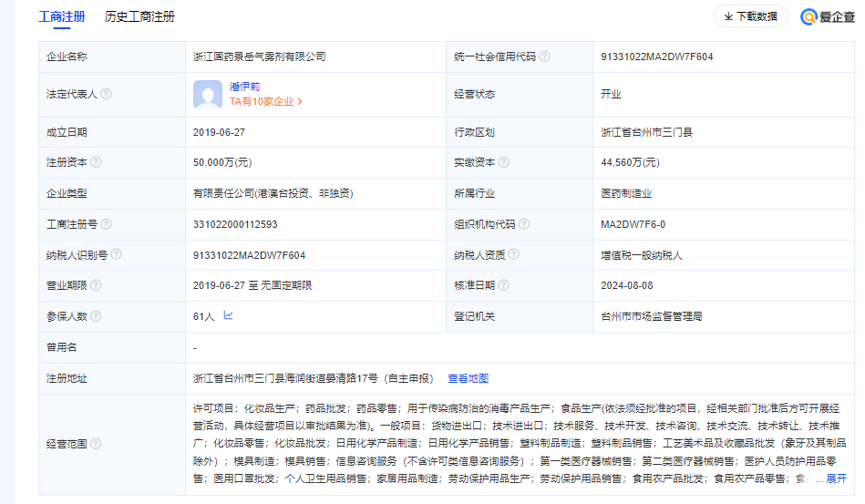Click the avatar of 潘伊莉
Screen dimensions: 865x504
pos(208,94)
